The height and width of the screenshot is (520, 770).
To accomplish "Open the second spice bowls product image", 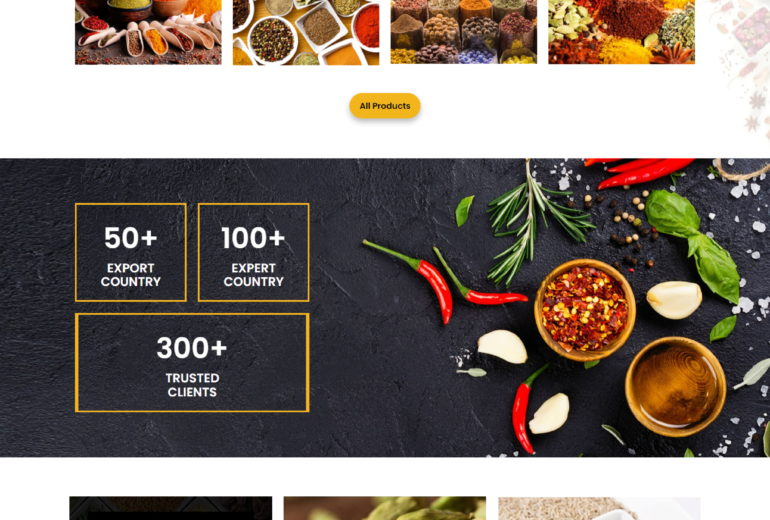I will tap(305, 32).
